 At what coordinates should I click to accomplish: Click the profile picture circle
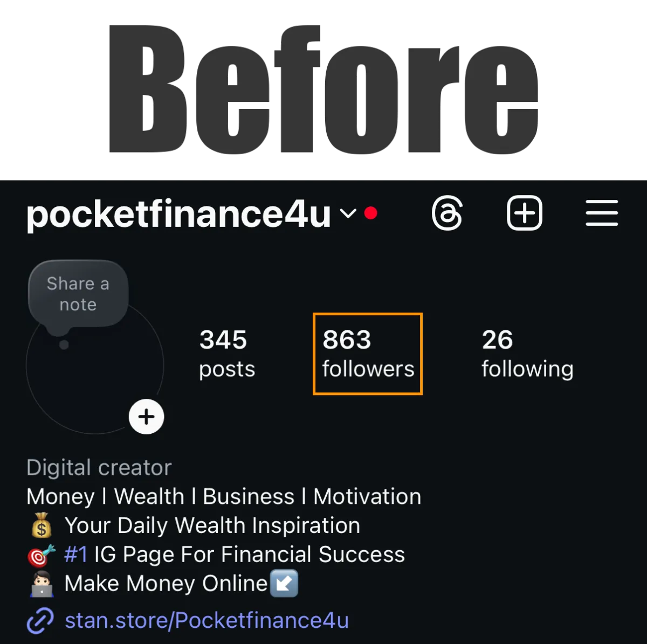coord(95,365)
